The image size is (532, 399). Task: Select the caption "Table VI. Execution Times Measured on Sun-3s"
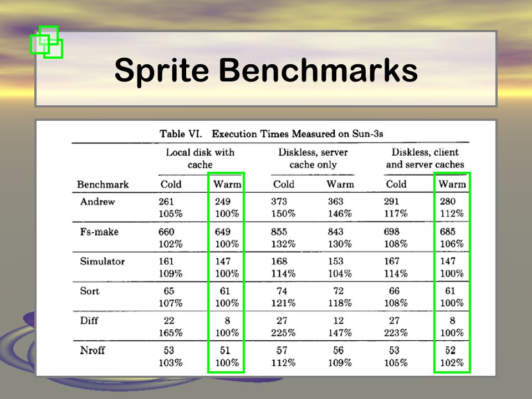(x=271, y=134)
